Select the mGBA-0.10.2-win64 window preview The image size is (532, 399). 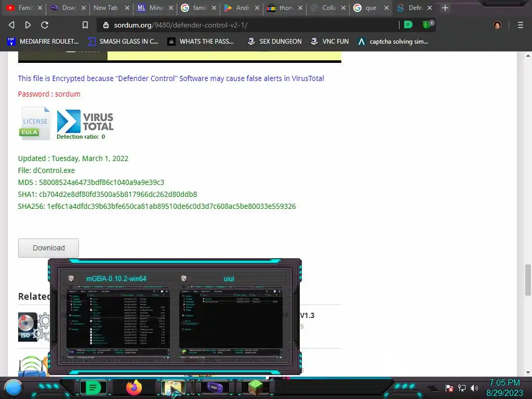coord(118,317)
